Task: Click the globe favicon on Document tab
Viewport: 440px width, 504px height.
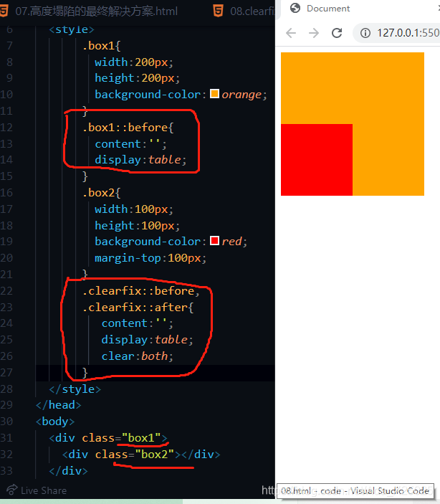Action: click(x=295, y=8)
